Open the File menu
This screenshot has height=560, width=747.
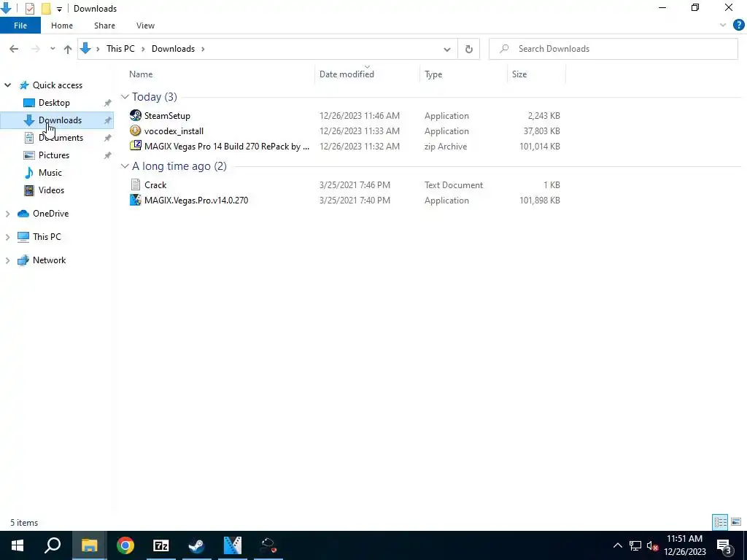[20, 26]
